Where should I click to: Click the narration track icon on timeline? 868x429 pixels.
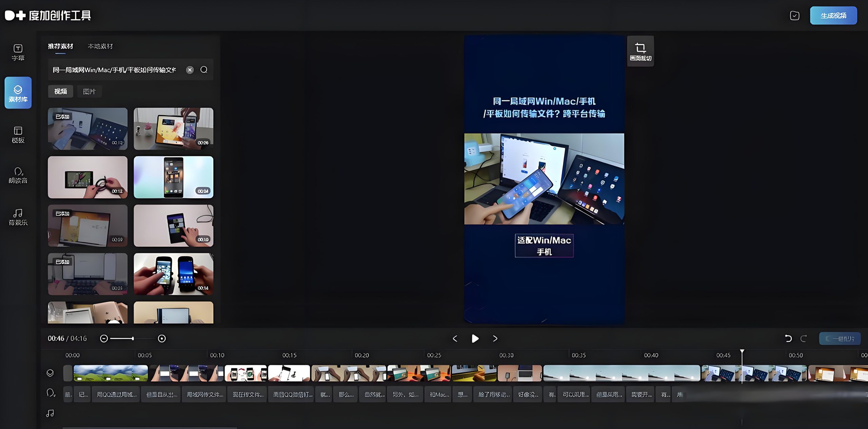pyautogui.click(x=51, y=393)
